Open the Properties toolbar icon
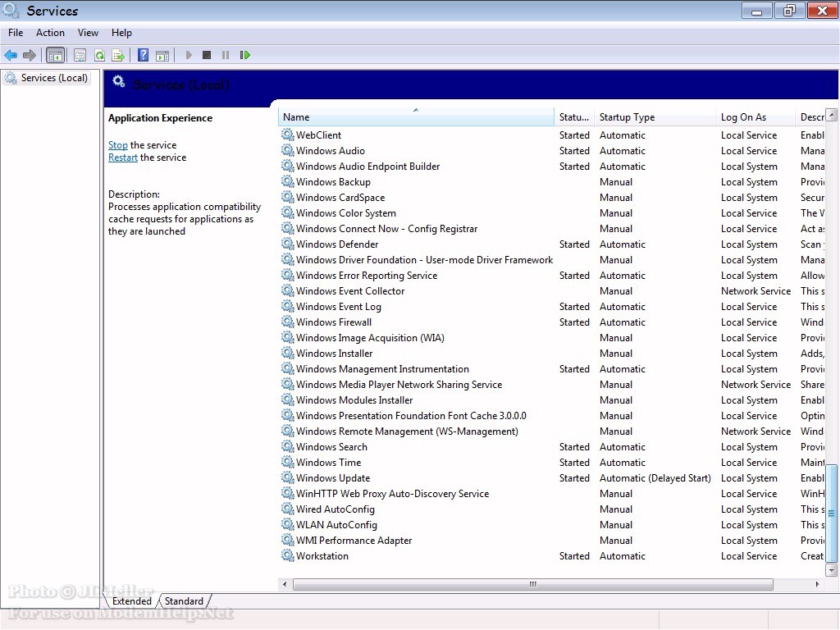Screen dimensions: 840x630 point(80,55)
